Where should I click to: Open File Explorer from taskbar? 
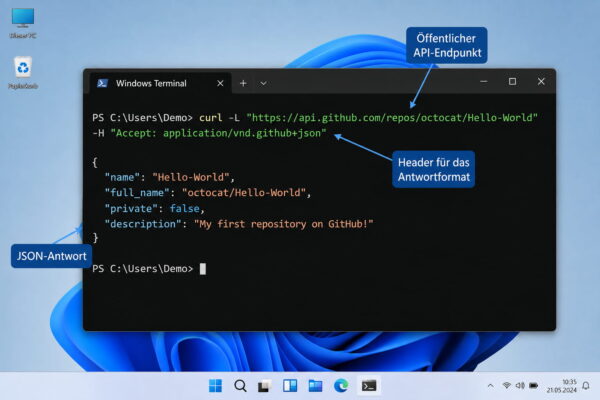tap(315, 386)
